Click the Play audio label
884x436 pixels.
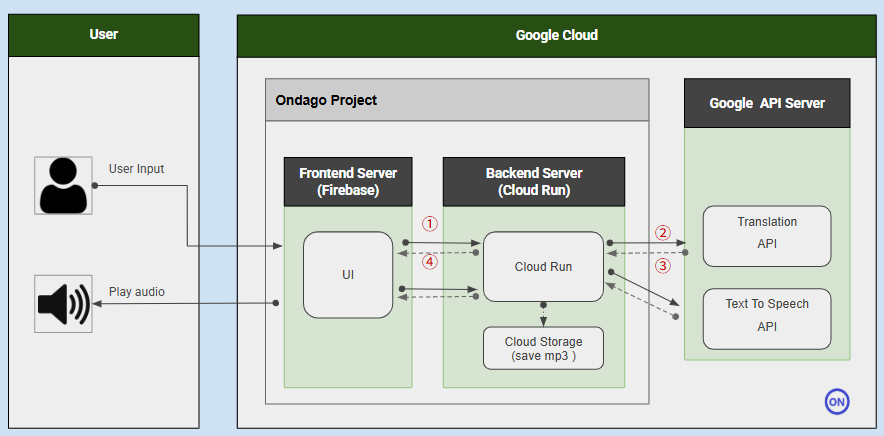137,292
